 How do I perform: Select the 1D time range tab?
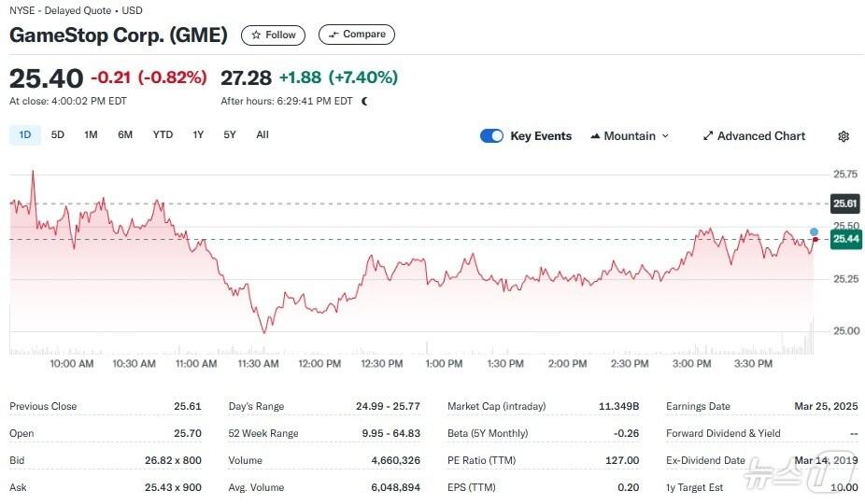[x=25, y=134]
